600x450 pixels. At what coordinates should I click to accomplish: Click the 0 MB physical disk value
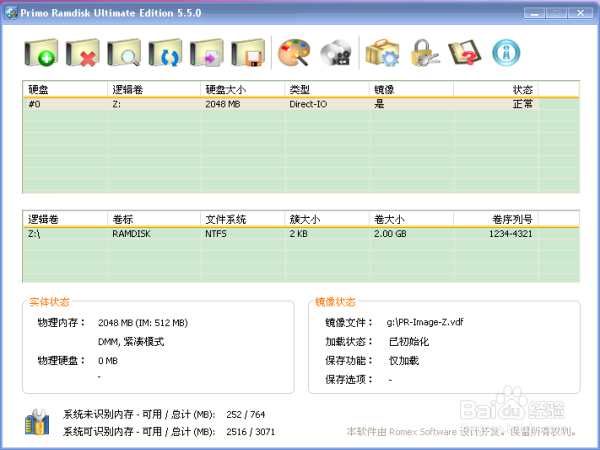coord(108,360)
